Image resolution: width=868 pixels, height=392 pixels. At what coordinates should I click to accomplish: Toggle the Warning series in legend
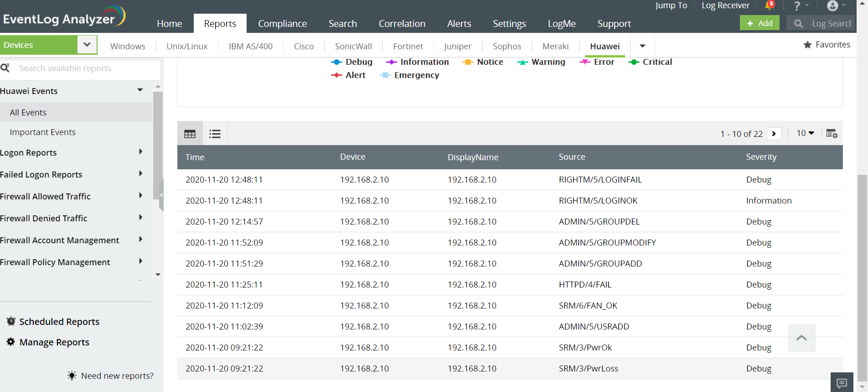pos(541,62)
